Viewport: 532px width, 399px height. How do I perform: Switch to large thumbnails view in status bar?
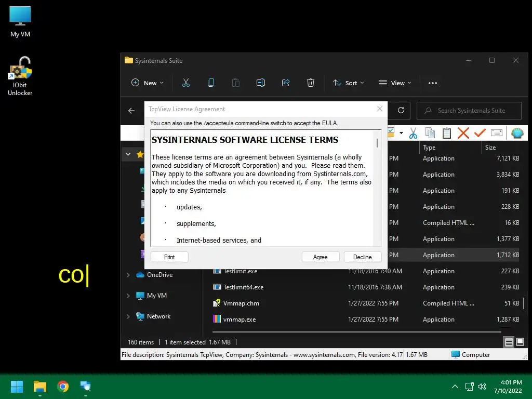[520, 342]
